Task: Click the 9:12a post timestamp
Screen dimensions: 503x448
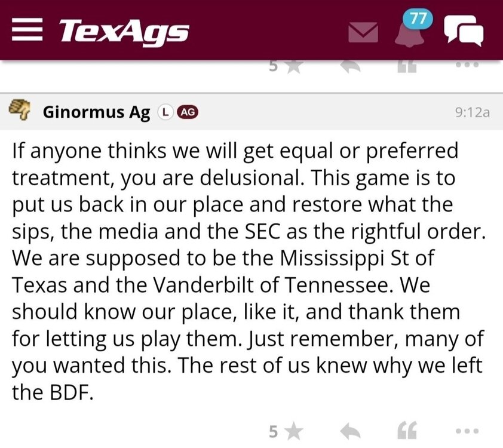Action: click(472, 112)
